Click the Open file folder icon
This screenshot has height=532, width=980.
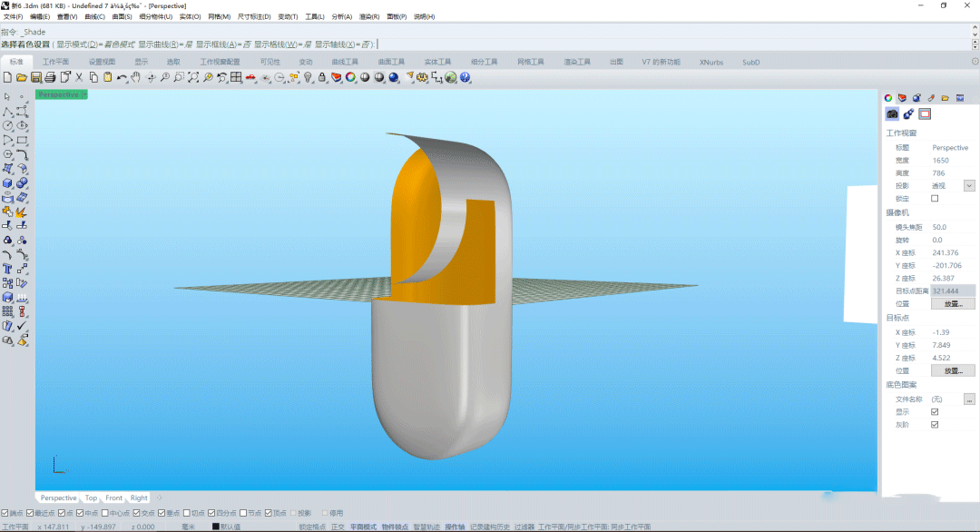coord(22,77)
